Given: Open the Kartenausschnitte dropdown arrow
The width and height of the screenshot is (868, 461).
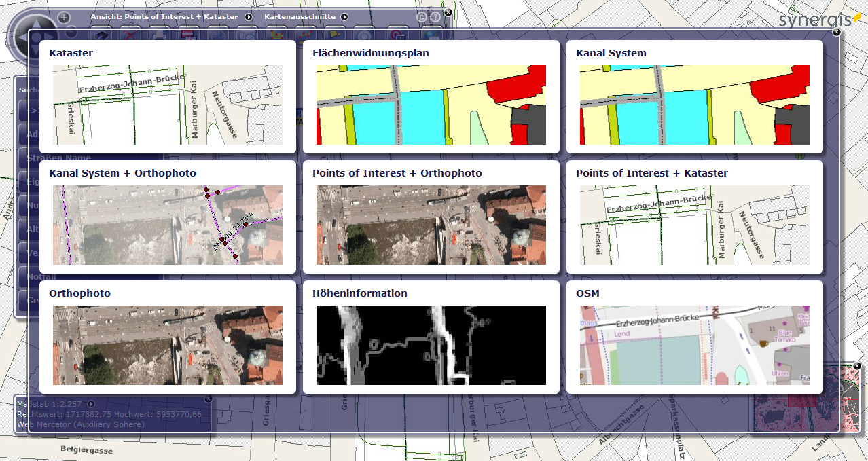Looking at the screenshot, I should coord(344,16).
